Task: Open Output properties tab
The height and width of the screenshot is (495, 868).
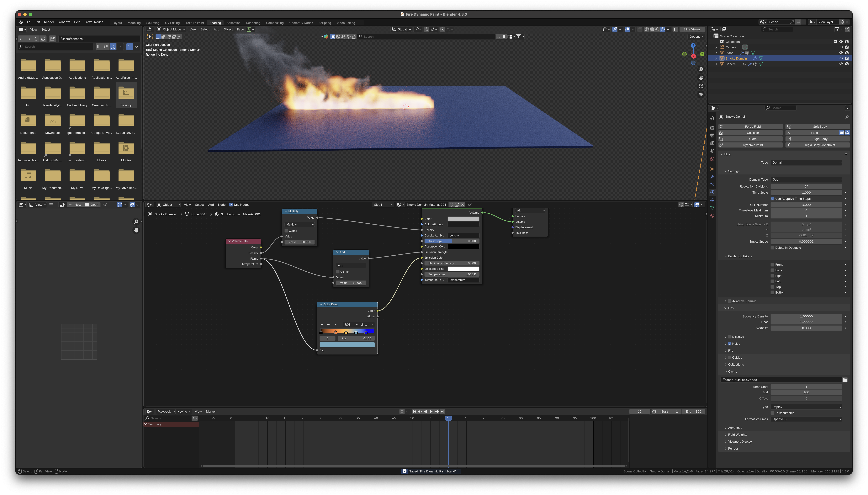Action: click(x=712, y=135)
